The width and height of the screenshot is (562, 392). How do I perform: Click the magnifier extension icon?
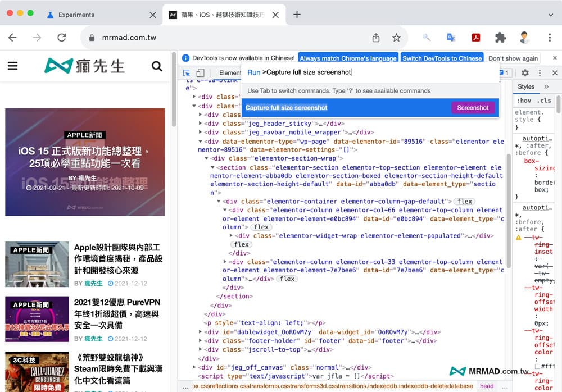click(x=426, y=38)
